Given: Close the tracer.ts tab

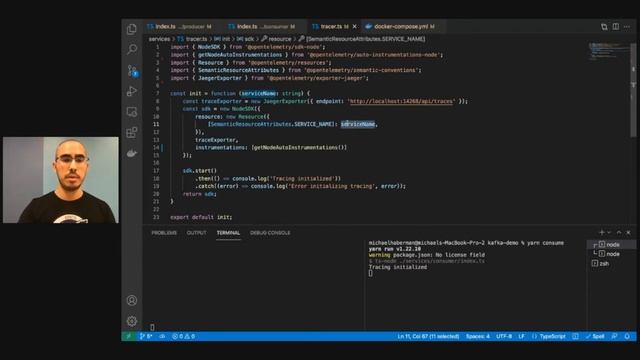Looking at the screenshot, I should (354, 27).
